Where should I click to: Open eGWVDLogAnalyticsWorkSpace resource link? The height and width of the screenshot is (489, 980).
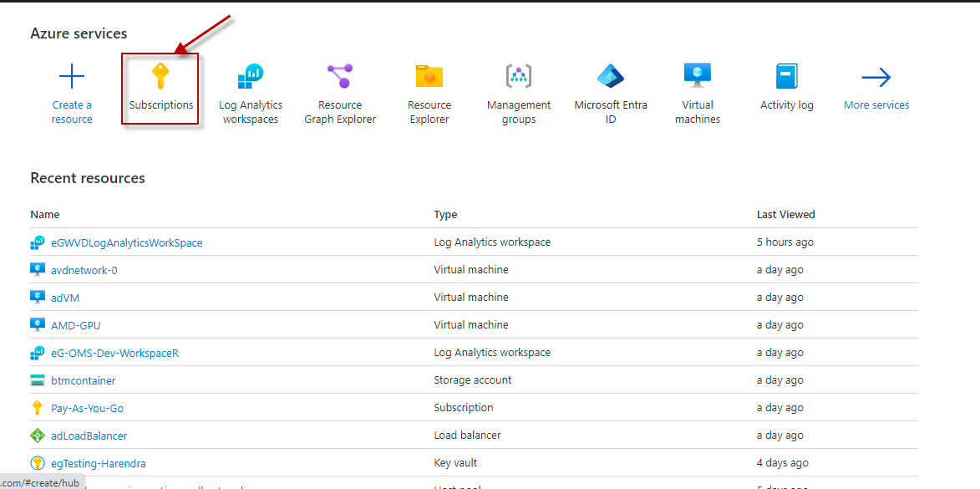(x=127, y=242)
